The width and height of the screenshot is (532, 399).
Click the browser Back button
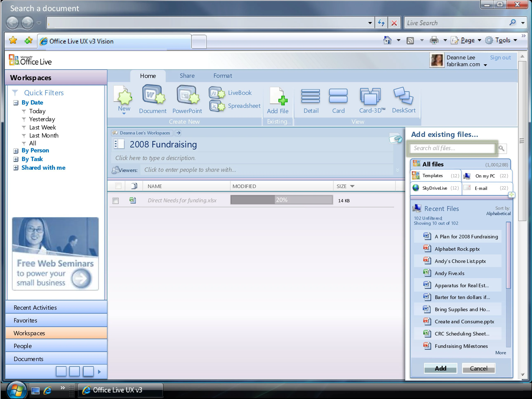coord(13,23)
